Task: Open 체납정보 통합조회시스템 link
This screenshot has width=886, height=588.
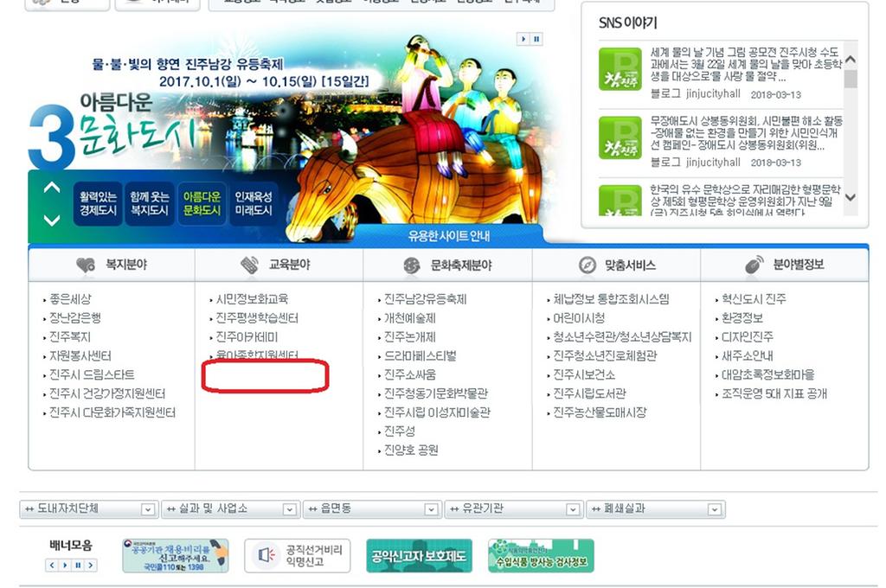Action: point(612,299)
